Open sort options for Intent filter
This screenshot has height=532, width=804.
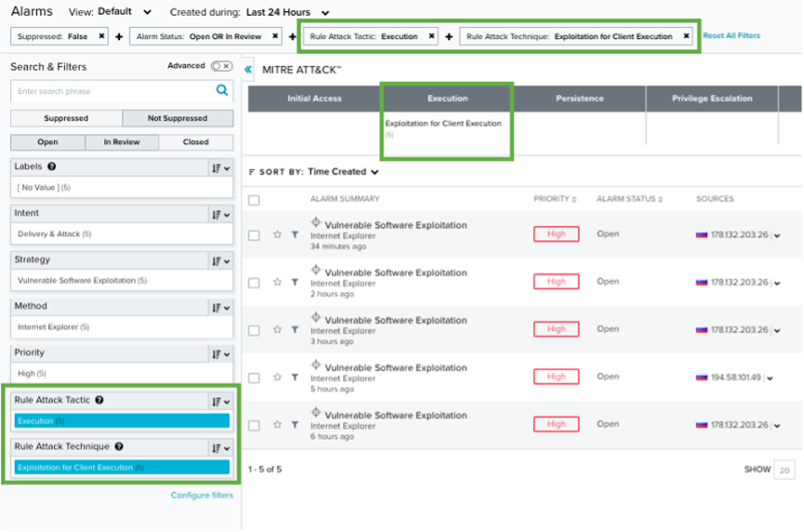(x=221, y=214)
